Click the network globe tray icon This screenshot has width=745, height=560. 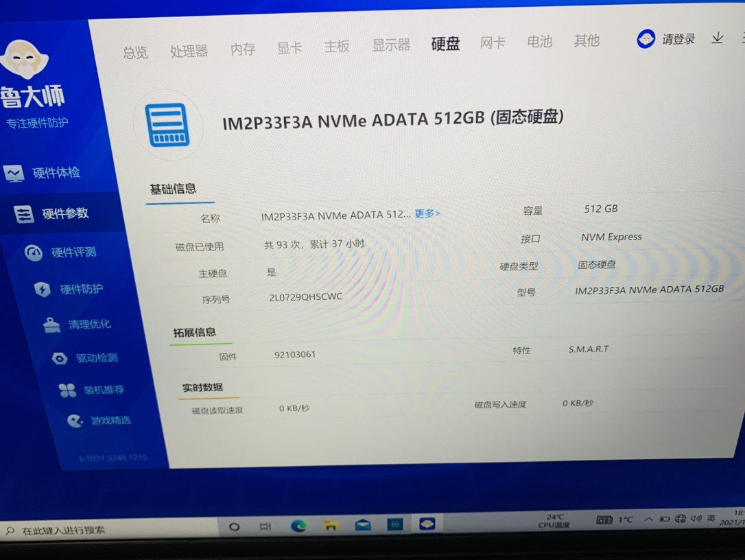tap(681, 519)
